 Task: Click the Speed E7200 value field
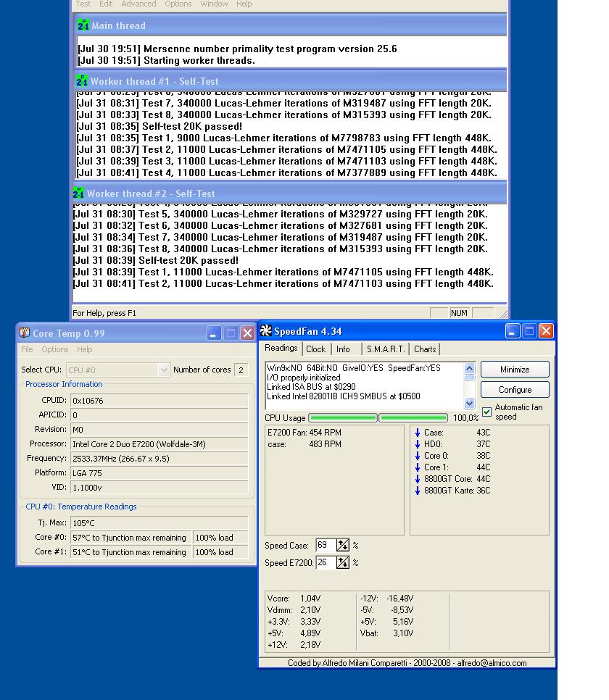[326, 562]
